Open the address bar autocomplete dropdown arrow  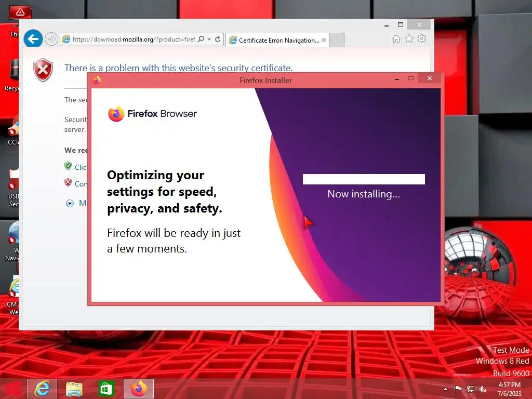209,39
